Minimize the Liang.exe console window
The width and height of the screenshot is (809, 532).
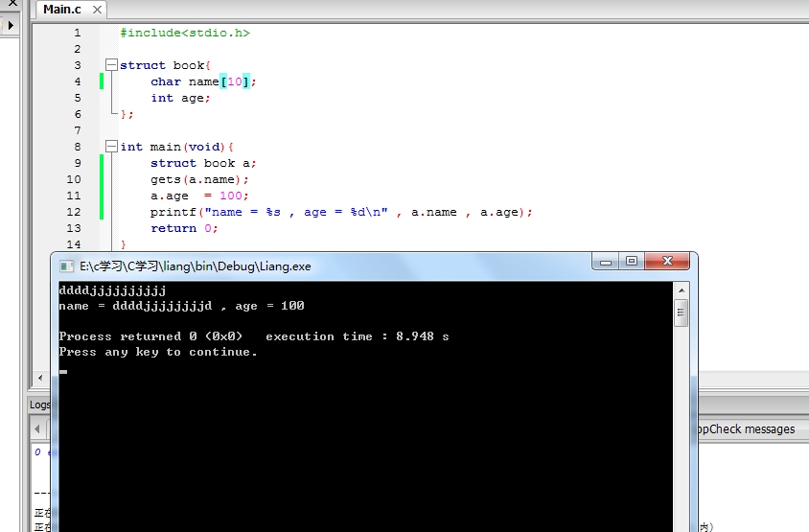(x=606, y=262)
